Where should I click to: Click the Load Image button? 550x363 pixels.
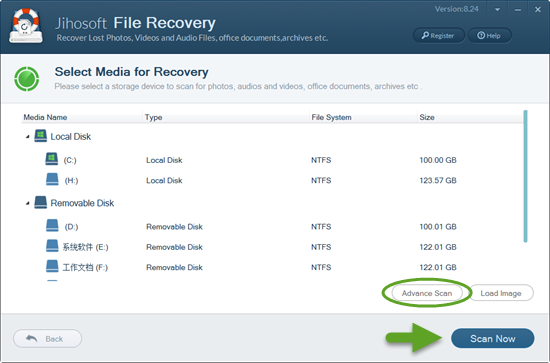click(501, 293)
